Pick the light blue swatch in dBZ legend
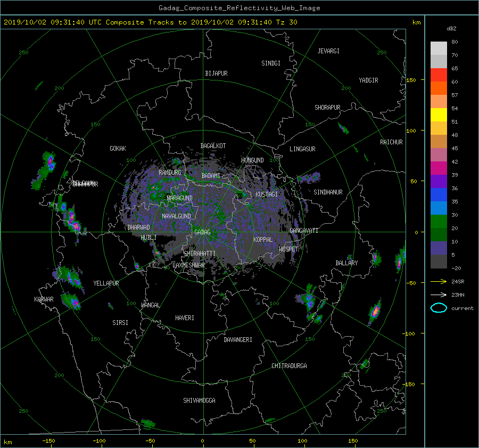The height and width of the screenshot is (448, 479). pos(439,208)
